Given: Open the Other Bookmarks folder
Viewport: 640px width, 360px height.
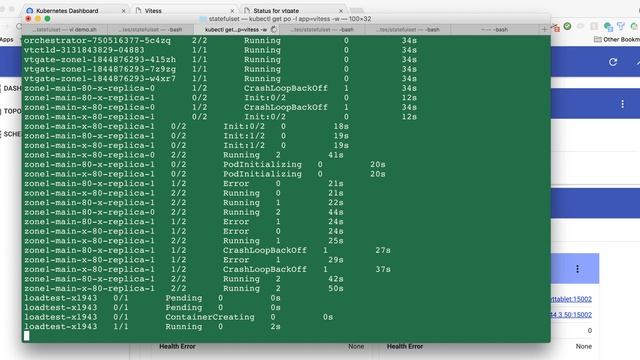Looking at the screenshot, I should pyautogui.click(x=617, y=39).
